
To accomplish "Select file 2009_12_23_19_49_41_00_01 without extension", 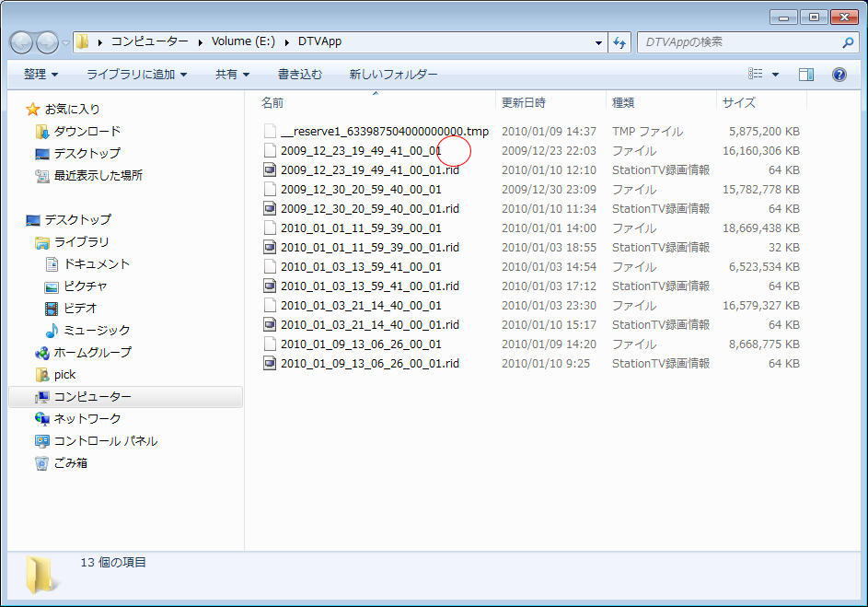I will pos(361,151).
